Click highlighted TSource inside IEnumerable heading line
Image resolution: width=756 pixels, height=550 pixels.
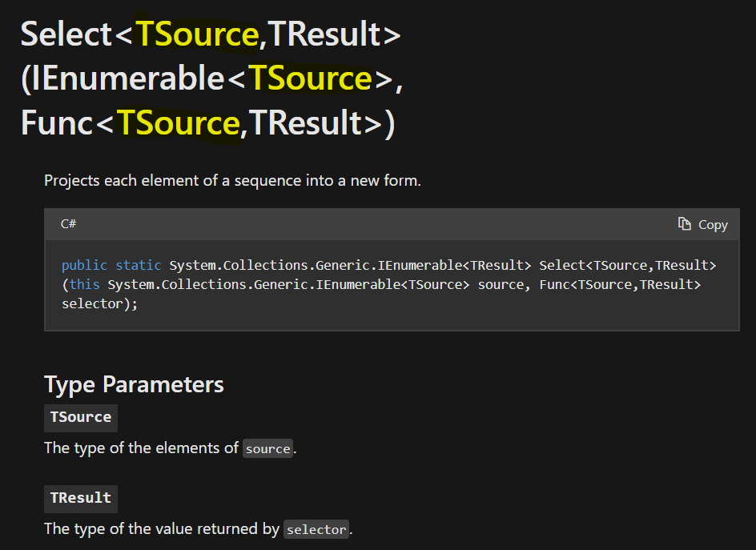coord(310,78)
